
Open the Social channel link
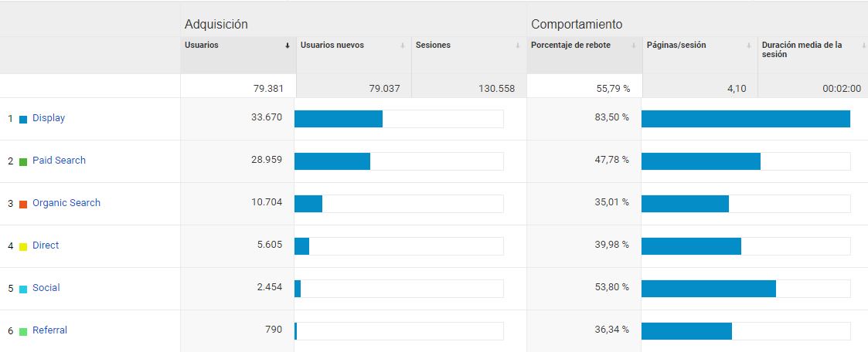(x=46, y=288)
